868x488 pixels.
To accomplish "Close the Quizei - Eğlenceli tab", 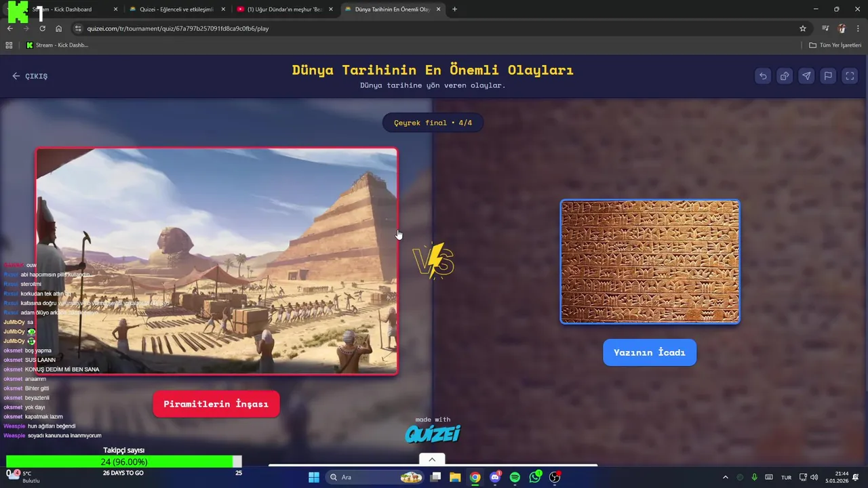I will (223, 9).
